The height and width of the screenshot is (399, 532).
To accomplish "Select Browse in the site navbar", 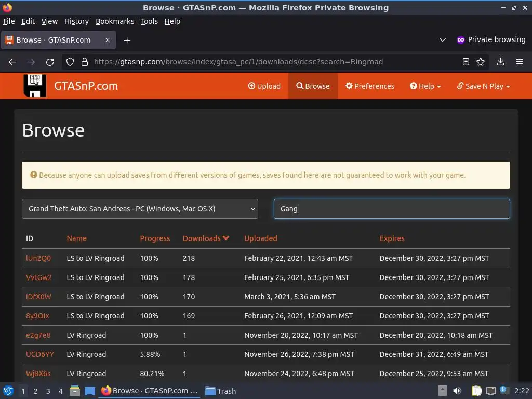I will point(313,86).
